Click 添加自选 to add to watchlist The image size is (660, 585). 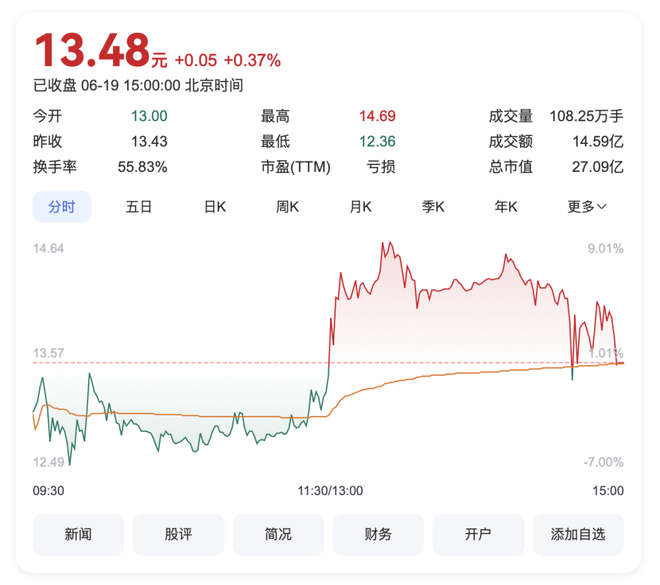tap(578, 534)
